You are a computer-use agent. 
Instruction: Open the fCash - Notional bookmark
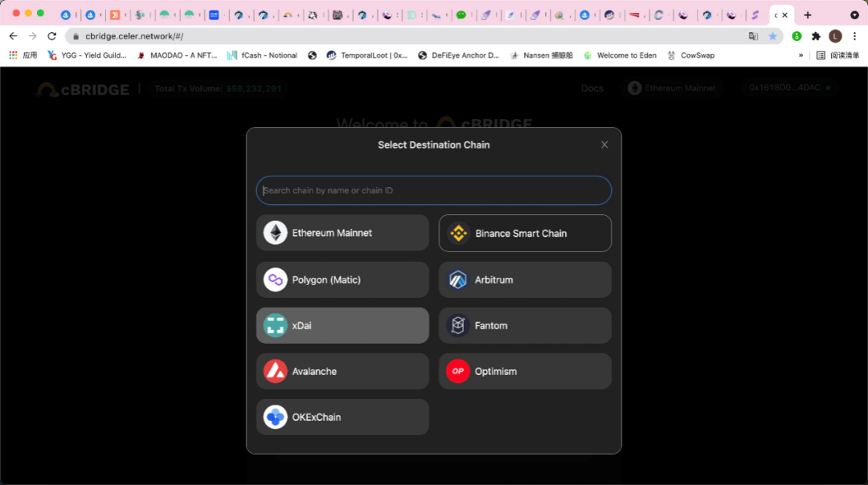click(x=262, y=55)
